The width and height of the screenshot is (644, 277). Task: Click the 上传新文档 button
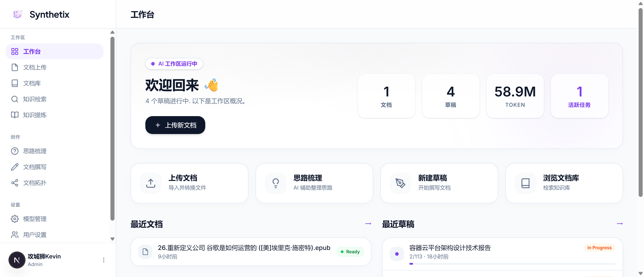(175, 125)
